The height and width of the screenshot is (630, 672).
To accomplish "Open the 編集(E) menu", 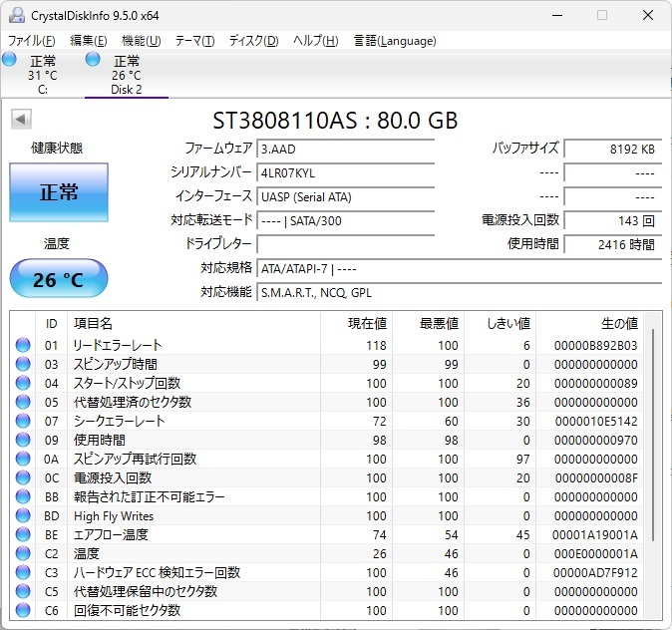I will [x=89, y=41].
